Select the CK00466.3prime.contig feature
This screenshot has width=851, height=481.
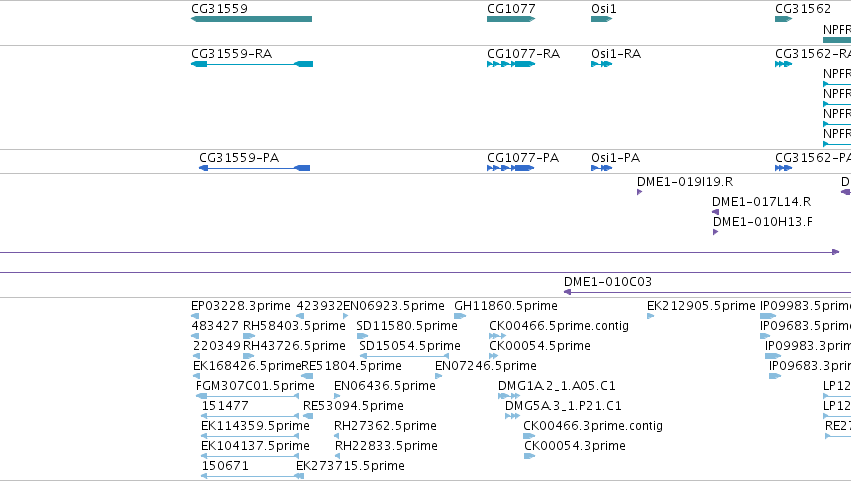pyautogui.click(x=529, y=436)
